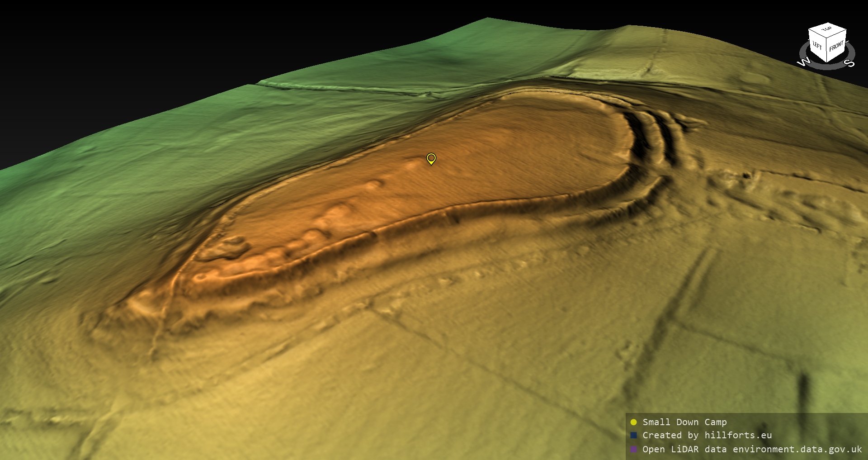Click the TOP face of the view cube

tap(827, 29)
